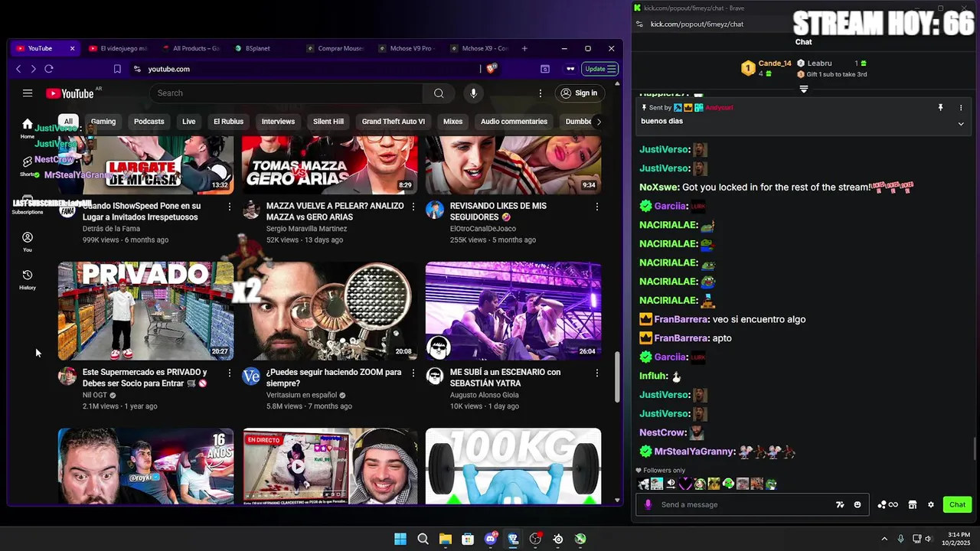The height and width of the screenshot is (551, 980).
Task: Open options for Veritasium ZOOM video
Action: coord(413,373)
